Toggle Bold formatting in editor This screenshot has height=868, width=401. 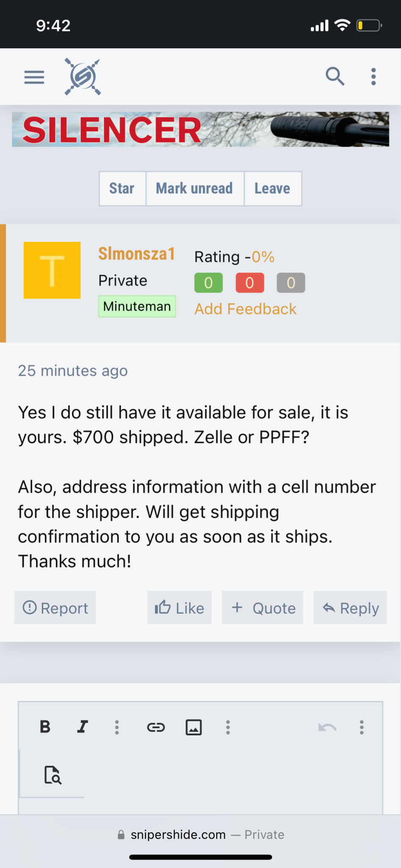[x=45, y=727]
